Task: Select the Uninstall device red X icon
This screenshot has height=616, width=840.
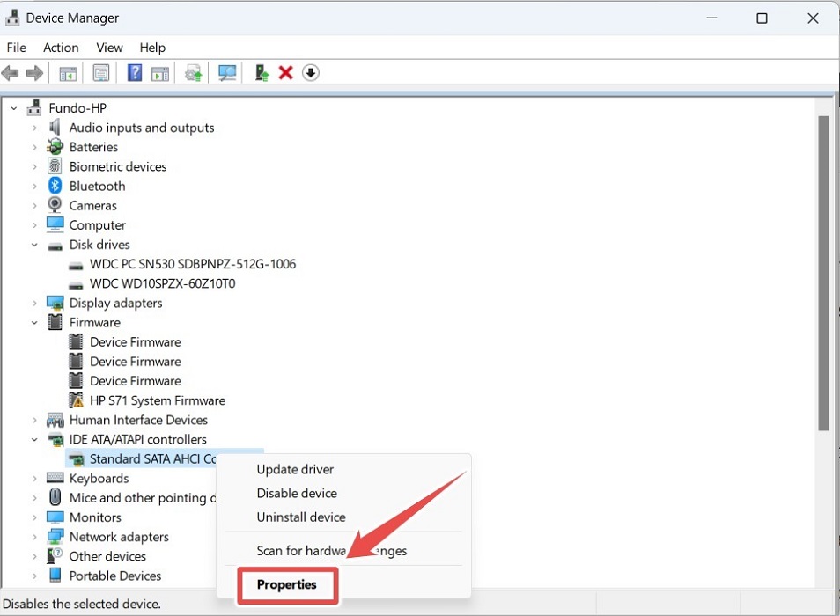Action: click(284, 72)
